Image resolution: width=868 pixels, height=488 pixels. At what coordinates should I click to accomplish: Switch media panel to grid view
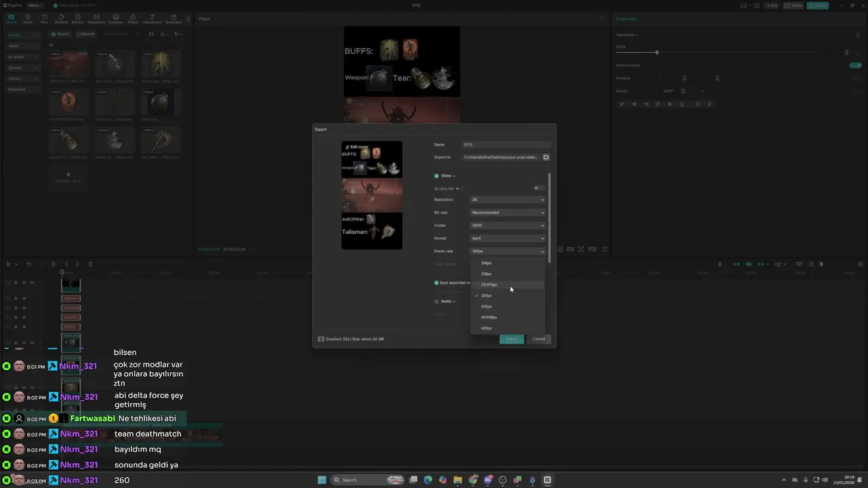coord(150,34)
